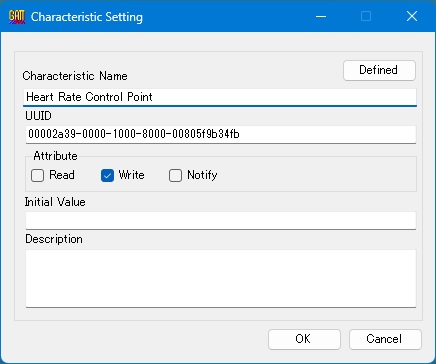Click the Read checkbox label text
Image resolution: width=436 pixels, height=364 pixels.
62,175
